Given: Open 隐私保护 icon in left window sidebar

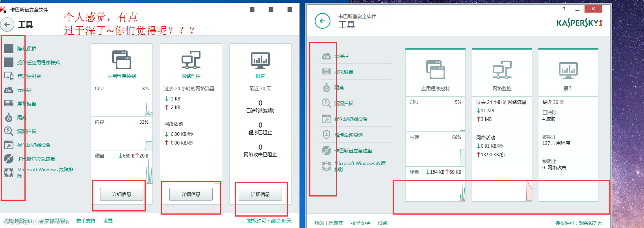Looking at the screenshot, I should (9, 48).
